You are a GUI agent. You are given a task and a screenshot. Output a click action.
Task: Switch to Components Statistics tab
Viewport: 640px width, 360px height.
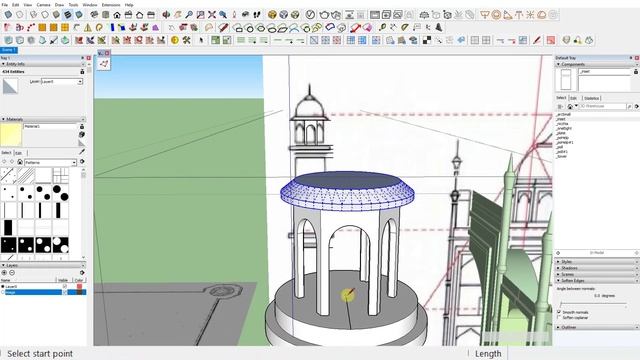[591, 98]
